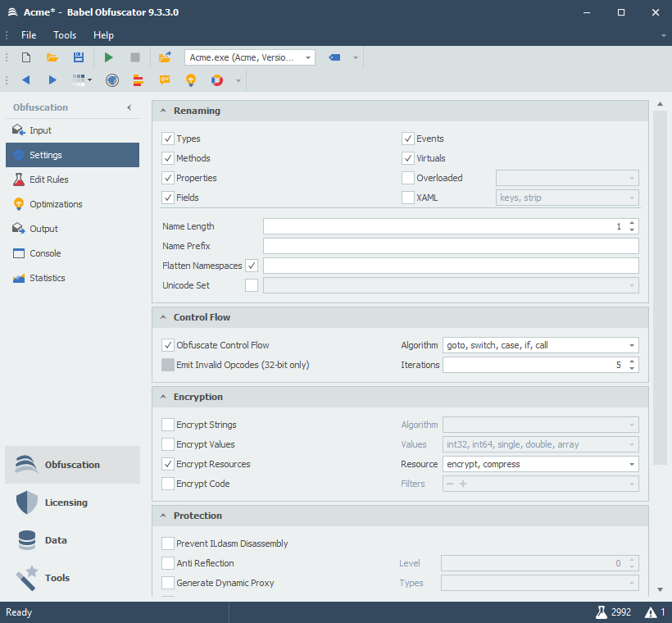Open the Tools menu
672x623 pixels.
point(65,35)
